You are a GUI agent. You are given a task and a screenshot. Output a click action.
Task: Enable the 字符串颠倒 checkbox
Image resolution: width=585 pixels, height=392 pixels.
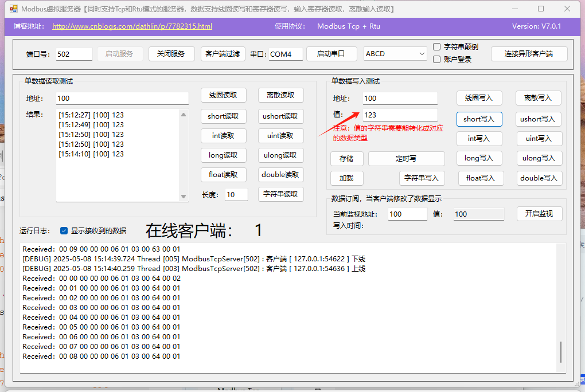(436, 46)
